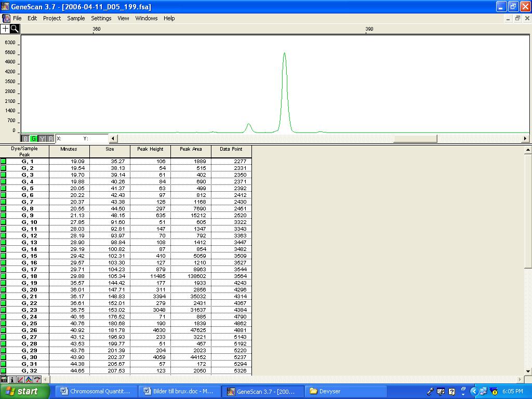Show the sample info view icon
Image resolution: width=532 pixels, height=399 pixels.
(x=12, y=380)
